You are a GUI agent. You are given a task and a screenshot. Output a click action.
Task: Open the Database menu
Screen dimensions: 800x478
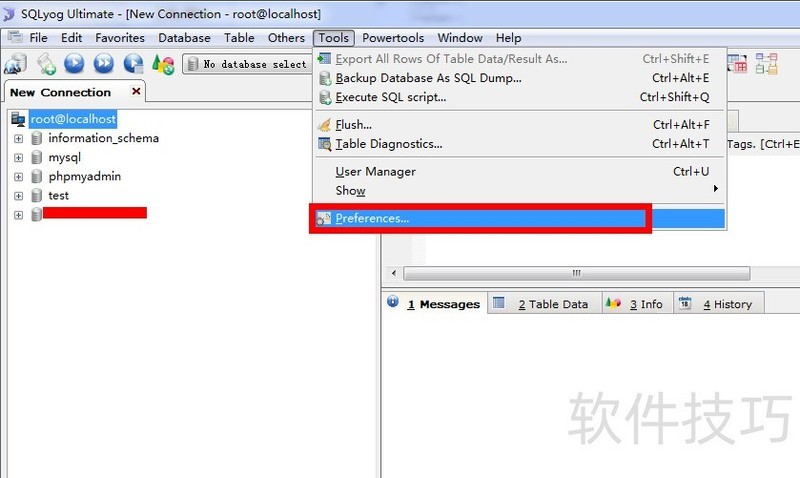pyautogui.click(x=184, y=38)
